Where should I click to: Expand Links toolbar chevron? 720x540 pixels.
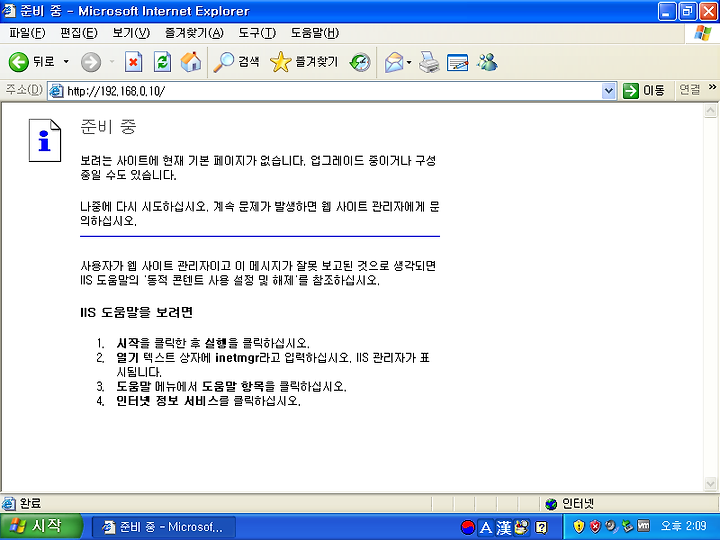click(x=712, y=87)
